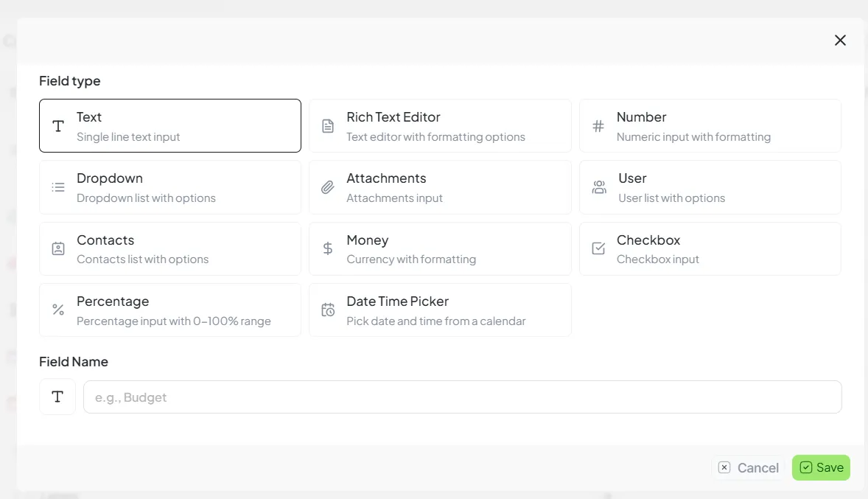Screen dimensions: 868x499
Task: Choose the Money field type
Action: pos(440,248)
